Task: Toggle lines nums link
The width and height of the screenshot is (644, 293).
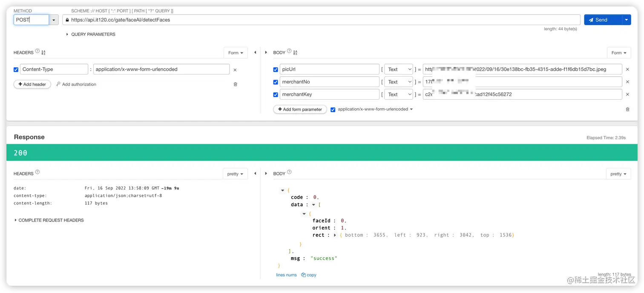Action: pyautogui.click(x=286, y=275)
